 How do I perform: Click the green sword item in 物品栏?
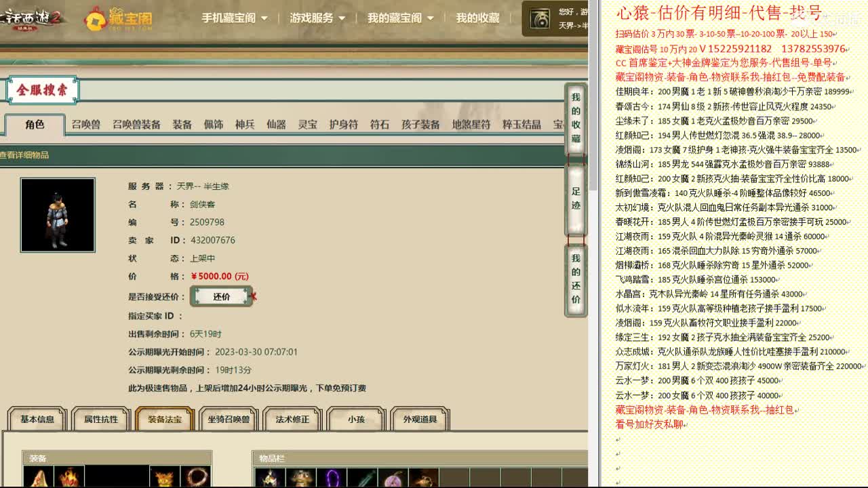coord(363,478)
